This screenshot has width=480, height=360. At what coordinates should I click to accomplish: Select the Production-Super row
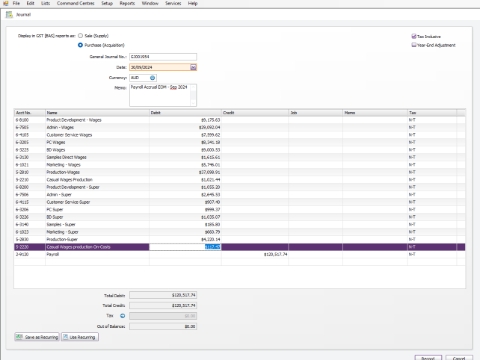[x=240, y=239]
